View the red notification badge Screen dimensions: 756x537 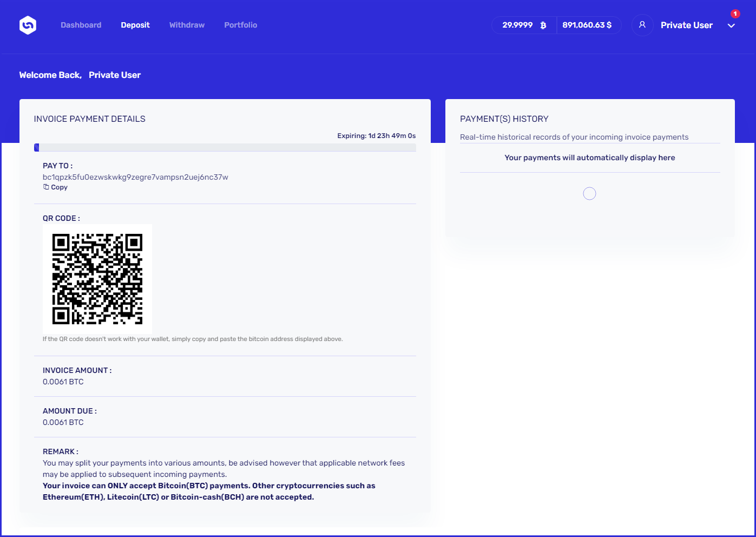(735, 14)
